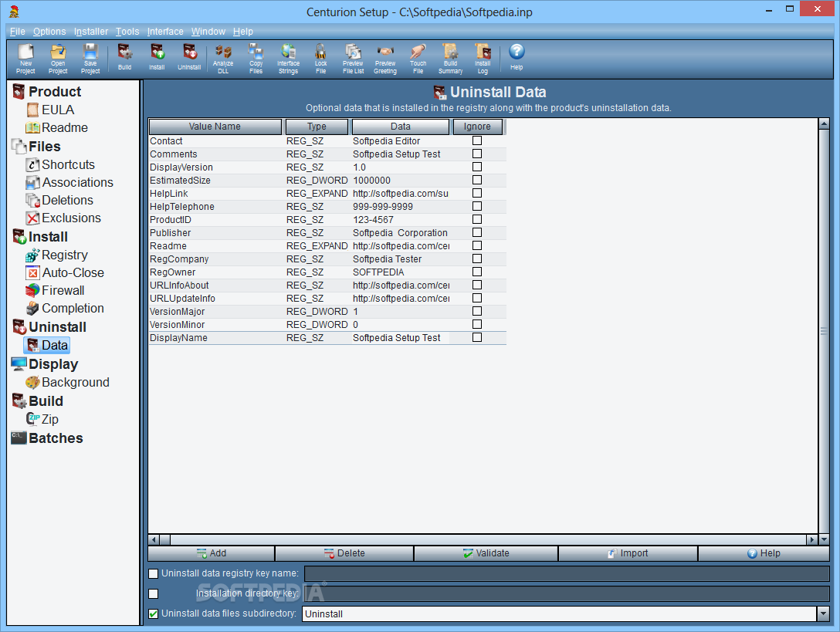Open the Window menu
Viewport: 840px width, 632px height.
click(208, 32)
